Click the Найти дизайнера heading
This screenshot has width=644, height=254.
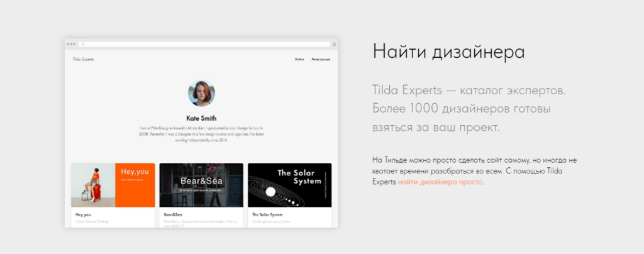click(x=448, y=52)
